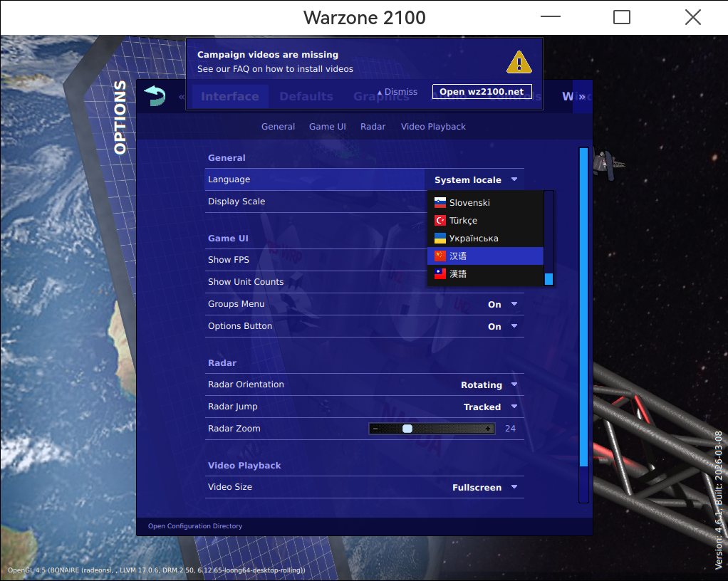Viewport: 728px width, 581px height.
Task: Click the Slovenski flag icon
Action: click(x=440, y=202)
